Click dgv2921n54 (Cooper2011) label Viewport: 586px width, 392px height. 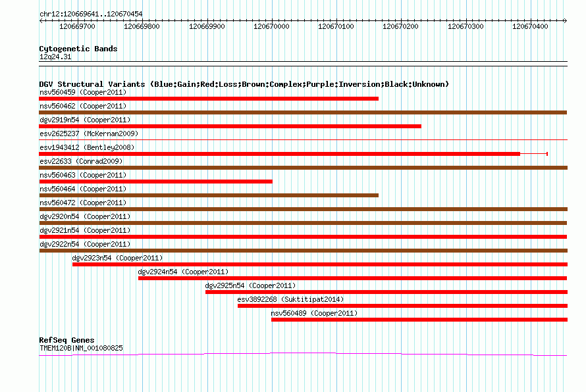pyautogui.click(x=85, y=230)
